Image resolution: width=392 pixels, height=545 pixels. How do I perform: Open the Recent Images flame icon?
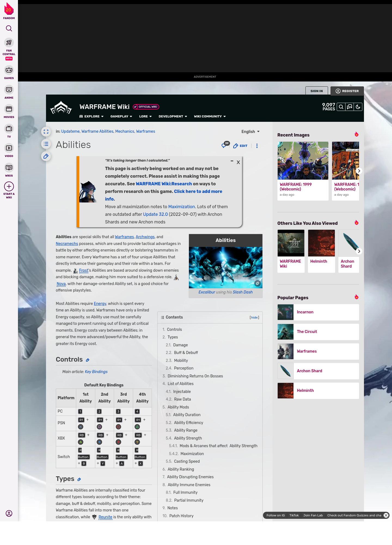[x=357, y=134]
